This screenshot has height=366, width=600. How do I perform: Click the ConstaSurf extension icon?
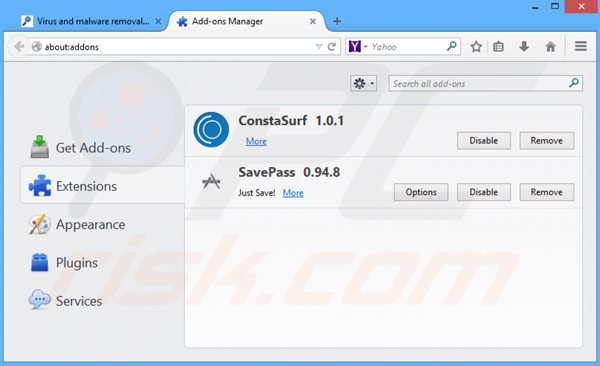[x=211, y=130]
